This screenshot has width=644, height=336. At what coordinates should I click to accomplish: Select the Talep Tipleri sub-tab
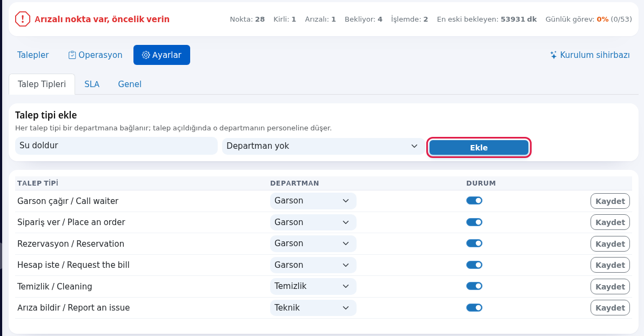pyautogui.click(x=42, y=84)
